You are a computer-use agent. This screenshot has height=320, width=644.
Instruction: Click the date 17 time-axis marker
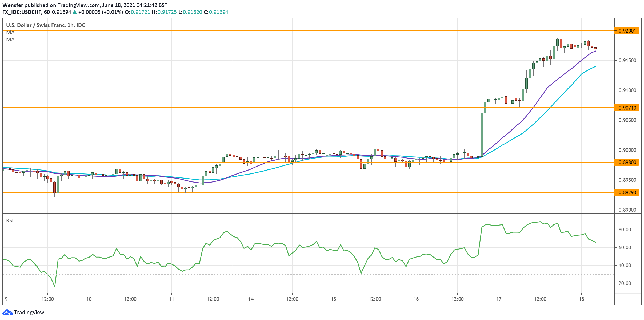click(498, 299)
